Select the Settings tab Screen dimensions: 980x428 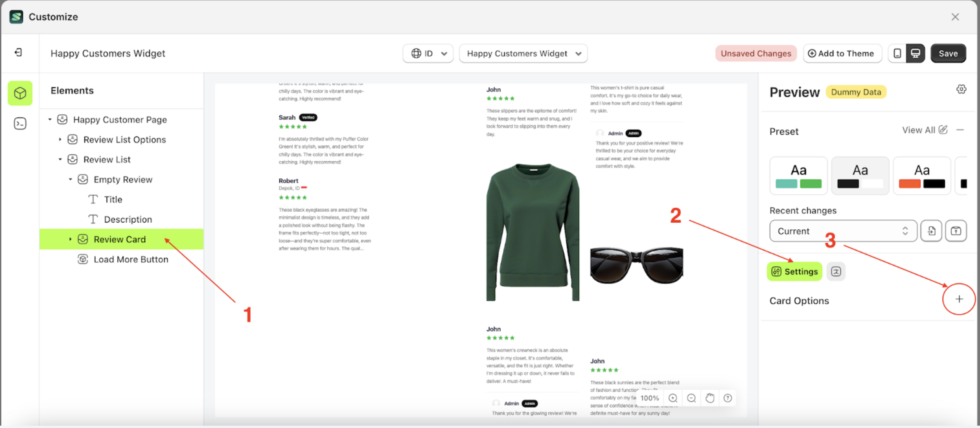coord(795,271)
